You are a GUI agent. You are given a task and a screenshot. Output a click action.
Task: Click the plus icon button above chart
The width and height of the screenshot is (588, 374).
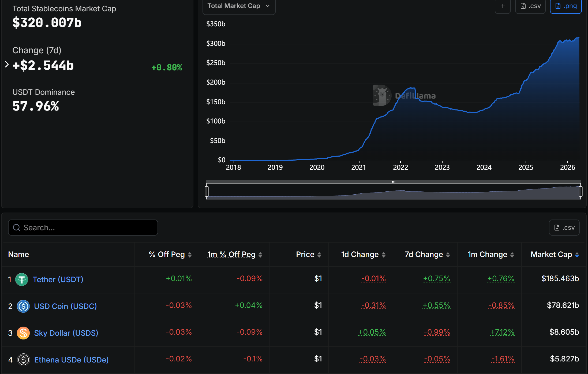(x=503, y=6)
